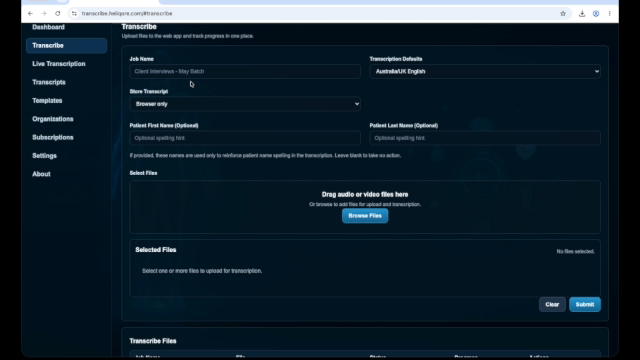Open Organizations in sidebar
This screenshot has width=640, height=360.
click(x=53, y=119)
